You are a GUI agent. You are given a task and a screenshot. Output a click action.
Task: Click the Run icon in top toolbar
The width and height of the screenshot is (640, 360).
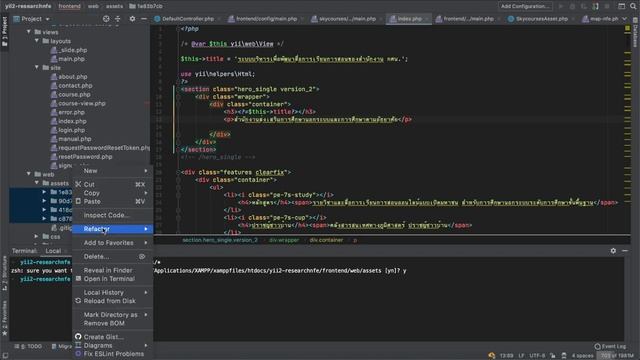point(561,6)
